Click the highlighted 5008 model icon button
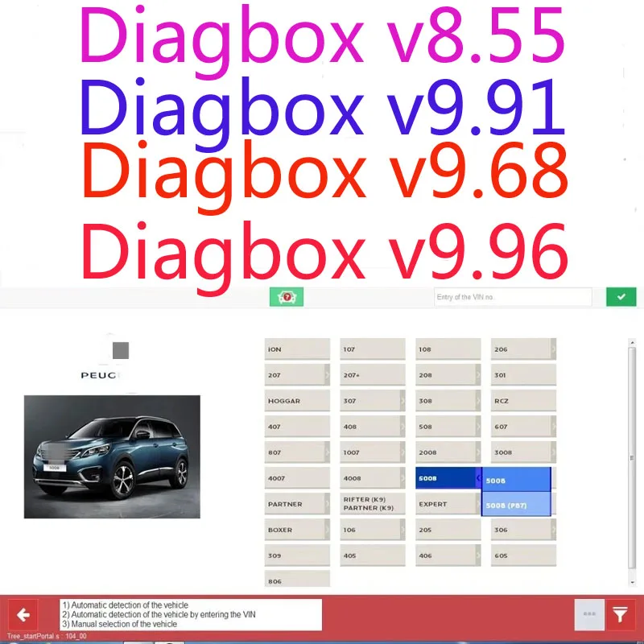 (x=441, y=477)
